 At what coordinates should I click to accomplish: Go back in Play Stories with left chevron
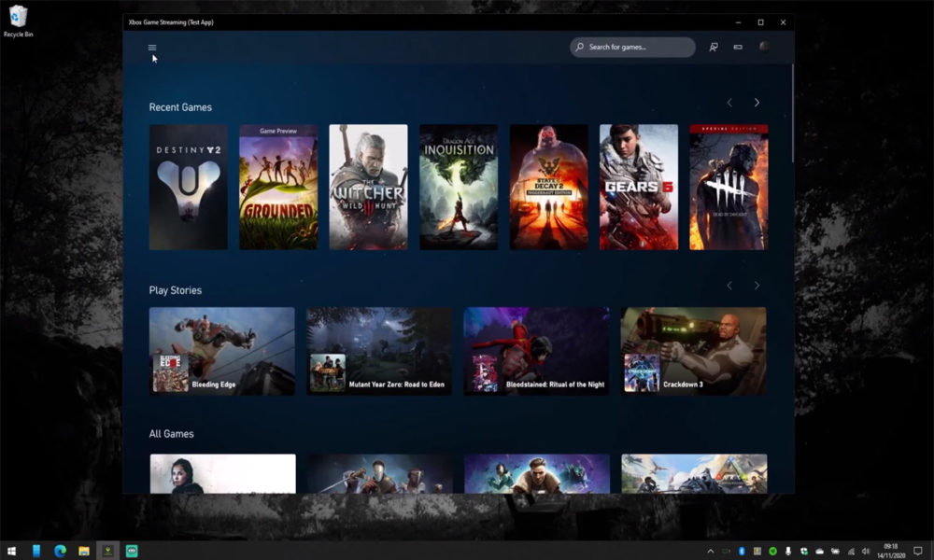[x=729, y=286]
